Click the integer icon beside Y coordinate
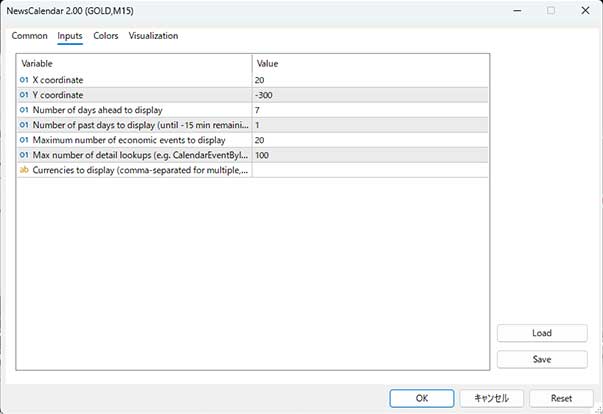Image resolution: width=603 pixels, height=414 pixels. click(24, 95)
